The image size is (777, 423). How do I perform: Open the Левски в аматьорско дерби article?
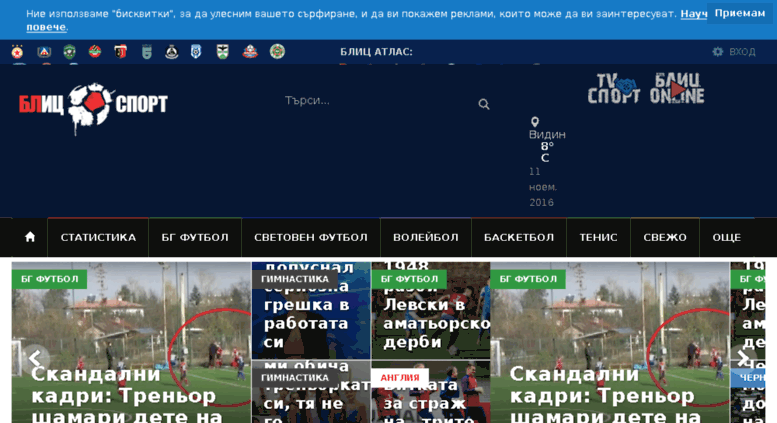[x=436, y=323]
